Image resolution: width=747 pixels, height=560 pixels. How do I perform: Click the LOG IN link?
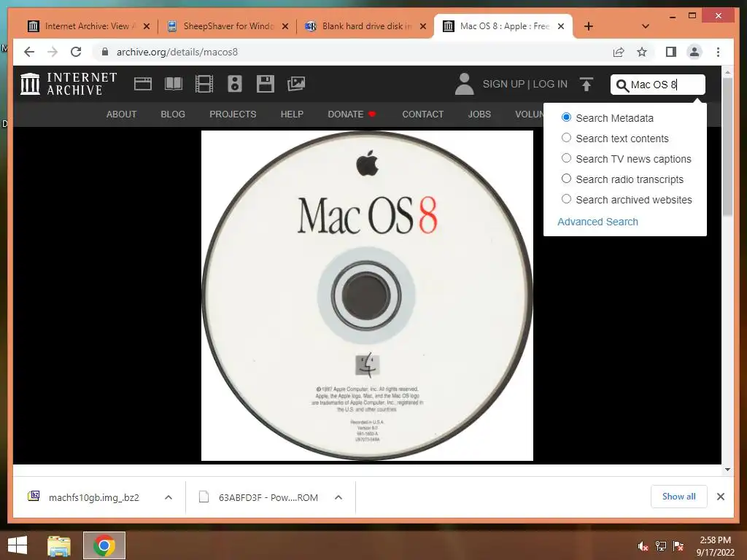pyautogui.click(x=550, y=84)
